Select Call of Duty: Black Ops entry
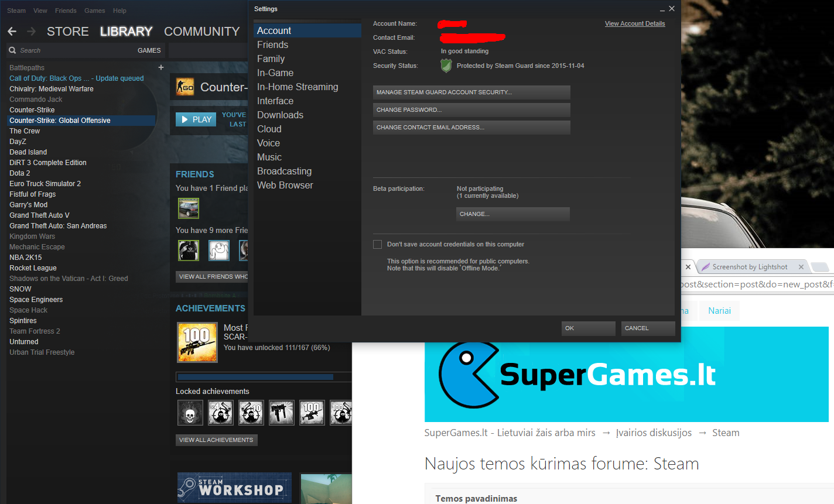Screen dimensions: 834x504 [x=77, y=78]
